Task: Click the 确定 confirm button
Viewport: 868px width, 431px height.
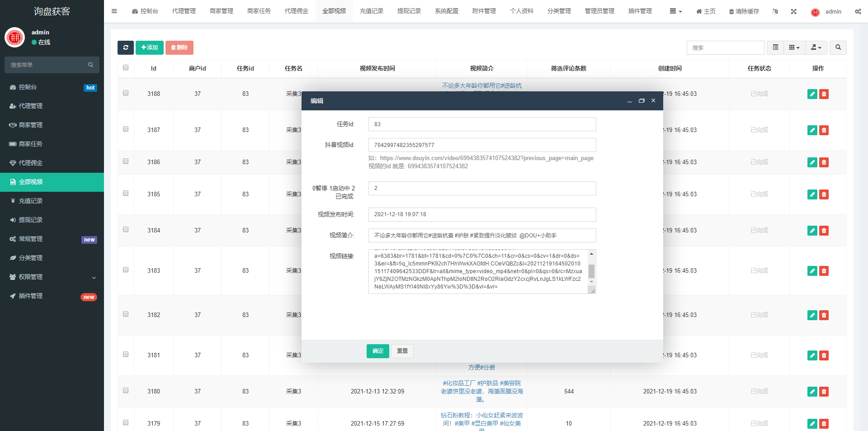Action: click(x=377, y=351)
